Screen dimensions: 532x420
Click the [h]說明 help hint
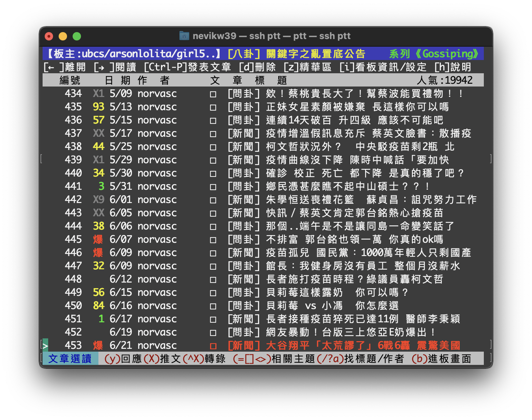coord(453,67)
